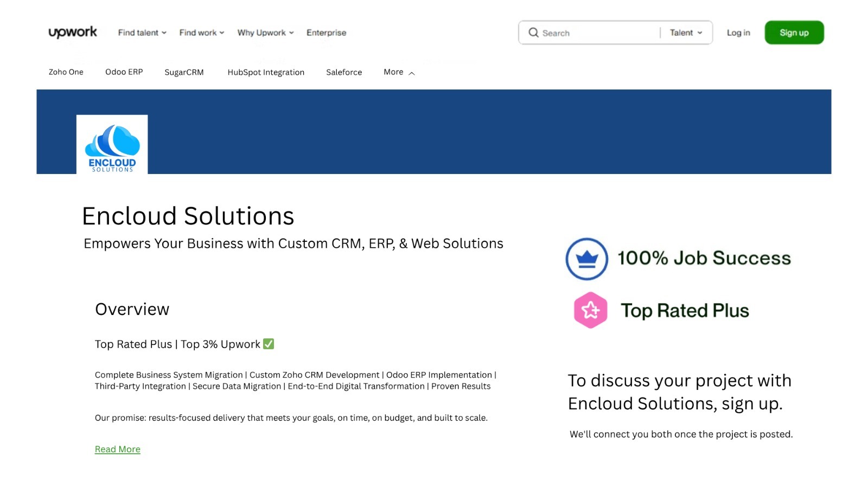The image size is (868, 488).
Task: Click the search magnifier icon
Action: 533,33
